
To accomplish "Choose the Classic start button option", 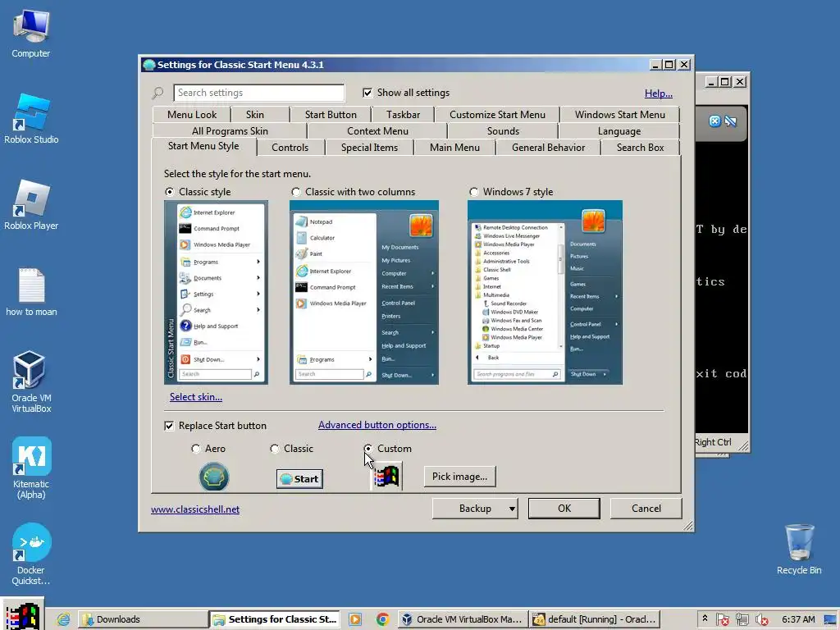I will click(274, 449).
